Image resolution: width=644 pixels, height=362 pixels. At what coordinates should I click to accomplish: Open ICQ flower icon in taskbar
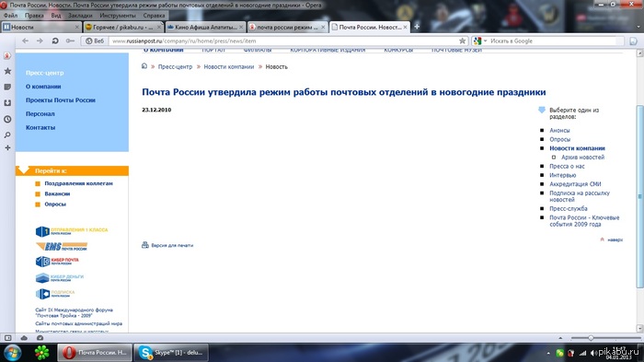point(41,353)
